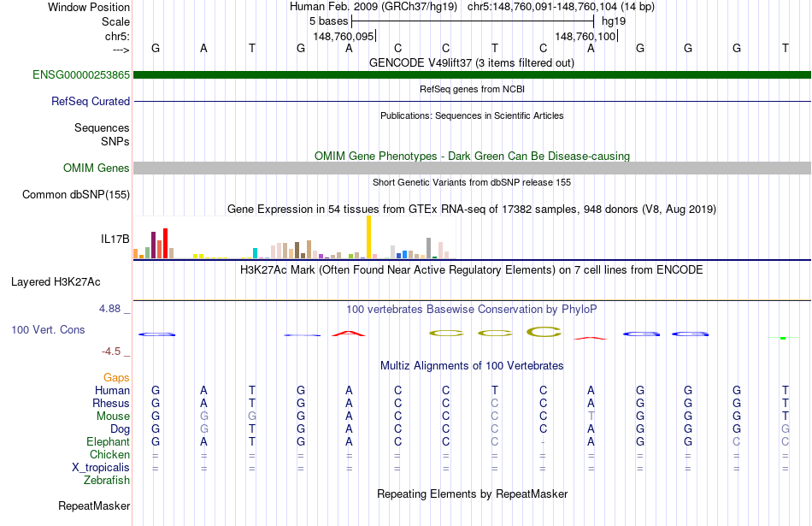Click the Window Position label
This screenshot has height=526, width=812.
point(89,7)
